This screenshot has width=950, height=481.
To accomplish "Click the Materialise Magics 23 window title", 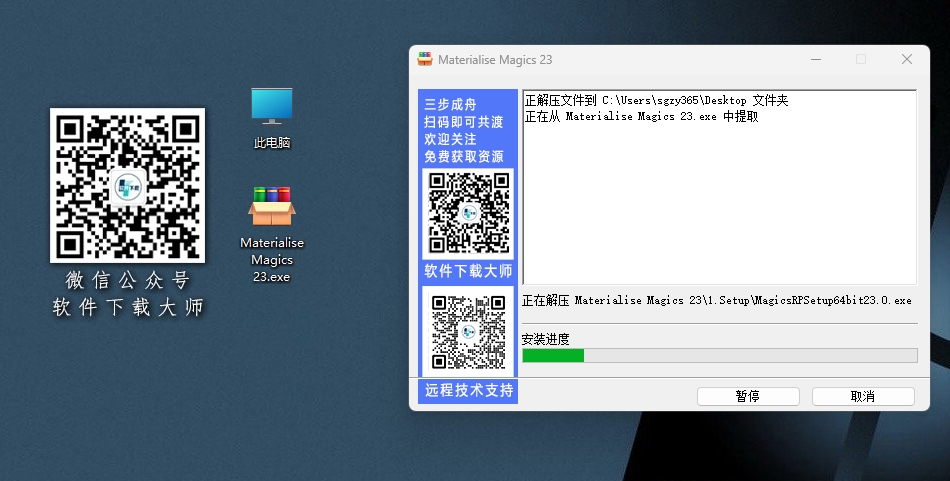I will [x=495, y=59].
